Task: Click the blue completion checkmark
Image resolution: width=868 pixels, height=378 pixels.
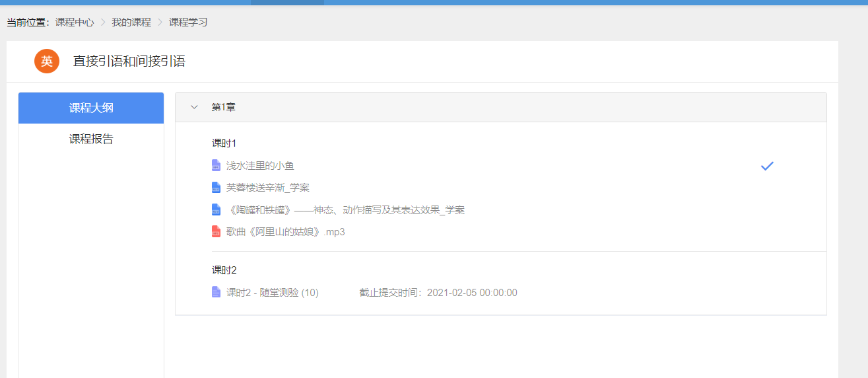Action: [x=766, y=166]
